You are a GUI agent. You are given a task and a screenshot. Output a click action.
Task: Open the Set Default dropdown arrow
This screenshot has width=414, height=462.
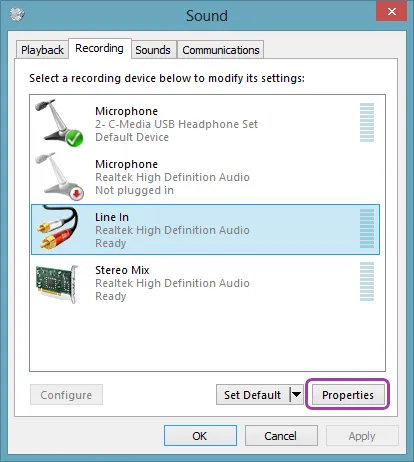pos(296,395)
